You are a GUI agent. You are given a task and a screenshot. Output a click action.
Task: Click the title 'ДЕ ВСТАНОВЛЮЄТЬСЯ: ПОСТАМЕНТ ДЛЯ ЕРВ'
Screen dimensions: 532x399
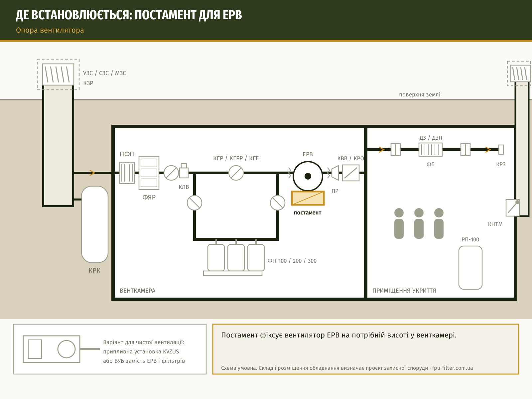coord(129,15)
